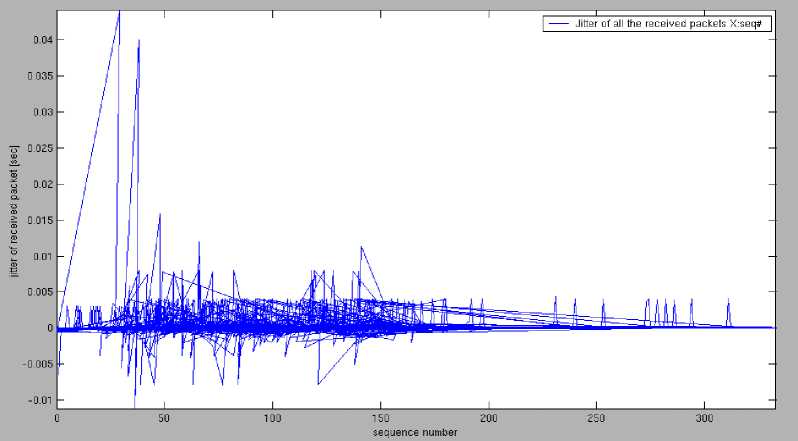Click y-axis tick label 0.025
The width and height of the screenshot is (798, 441).
click(x=40, y=148)
